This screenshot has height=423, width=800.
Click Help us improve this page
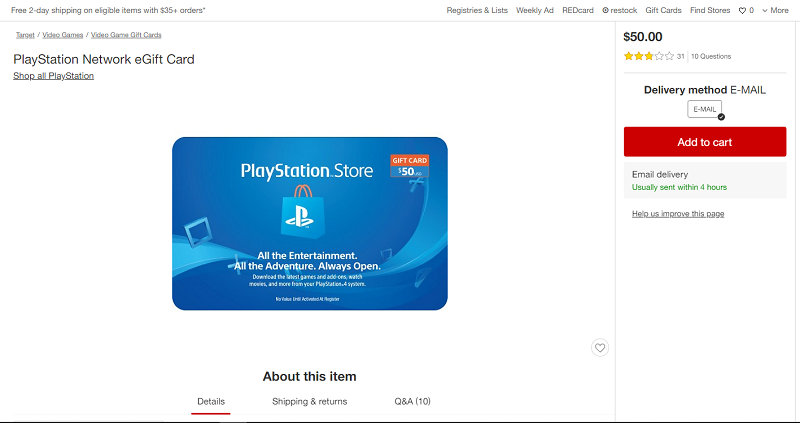coord(678,214)
